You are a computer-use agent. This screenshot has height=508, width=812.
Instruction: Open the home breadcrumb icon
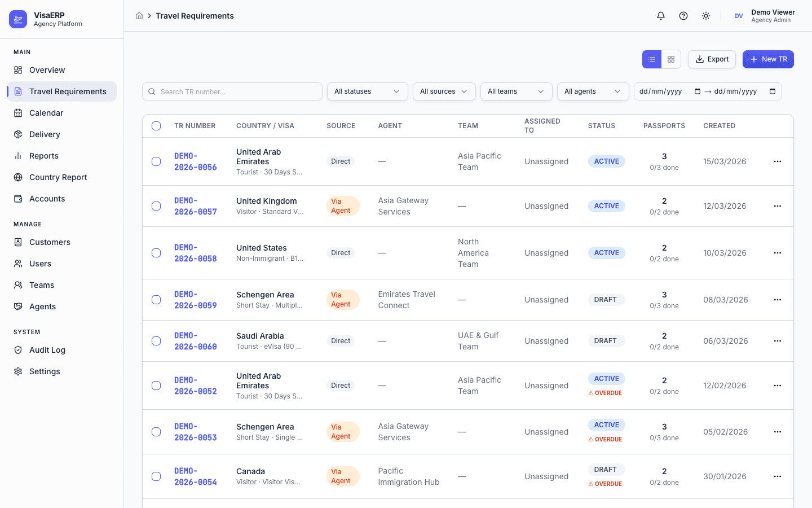(x=139, y=16)
